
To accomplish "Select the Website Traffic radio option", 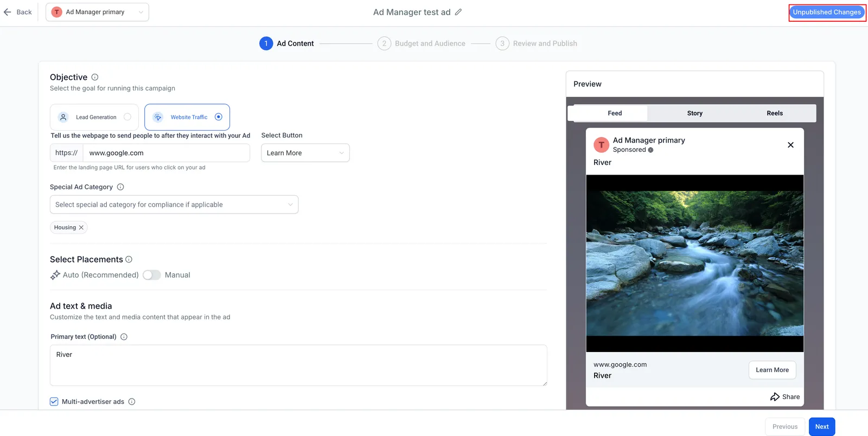I will point(219,117).
